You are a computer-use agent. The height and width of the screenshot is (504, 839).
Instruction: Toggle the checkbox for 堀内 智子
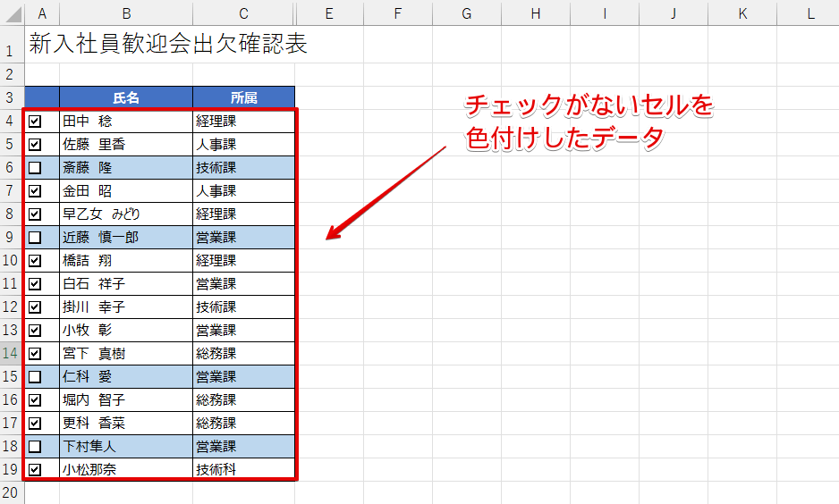35,400
